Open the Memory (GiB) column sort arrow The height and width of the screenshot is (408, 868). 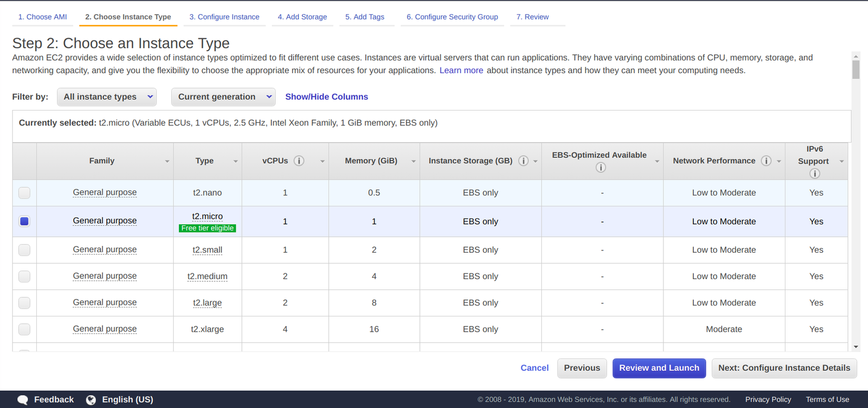[x=413, y=162]
